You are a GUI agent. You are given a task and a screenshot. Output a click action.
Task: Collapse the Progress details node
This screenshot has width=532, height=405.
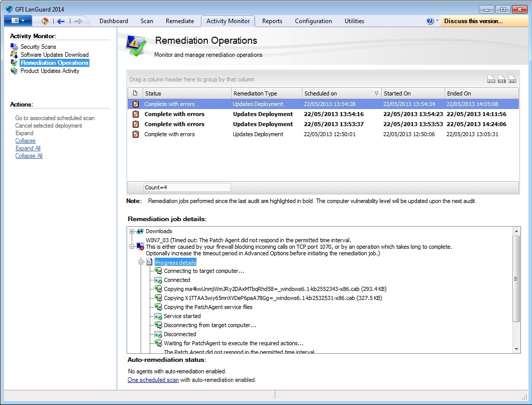pos(141,262)
